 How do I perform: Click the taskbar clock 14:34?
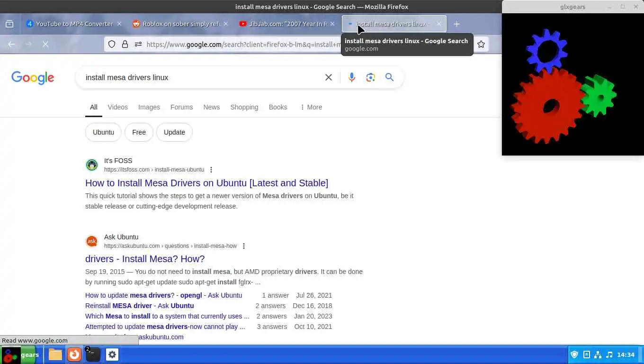tap(626, 355)
